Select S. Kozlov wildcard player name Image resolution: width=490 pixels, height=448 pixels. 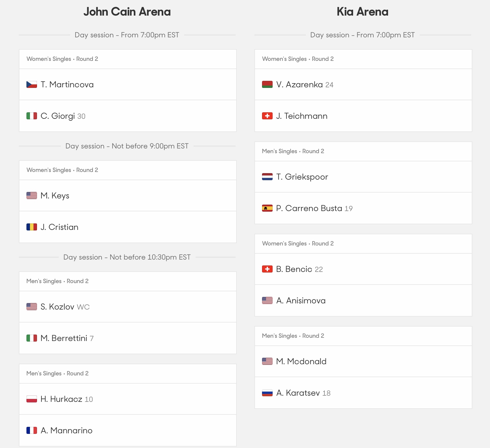pos(57,307)
